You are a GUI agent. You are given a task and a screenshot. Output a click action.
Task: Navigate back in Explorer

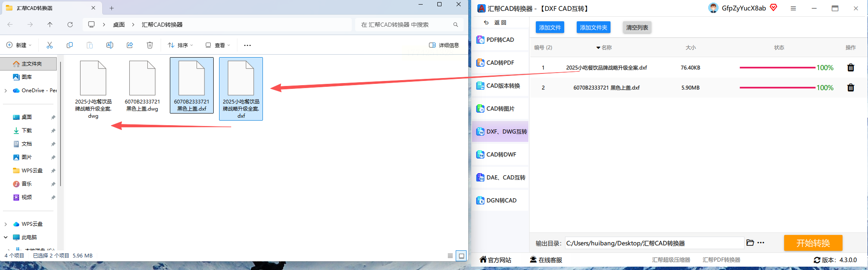pyautogui.click(x=10, y=25)
